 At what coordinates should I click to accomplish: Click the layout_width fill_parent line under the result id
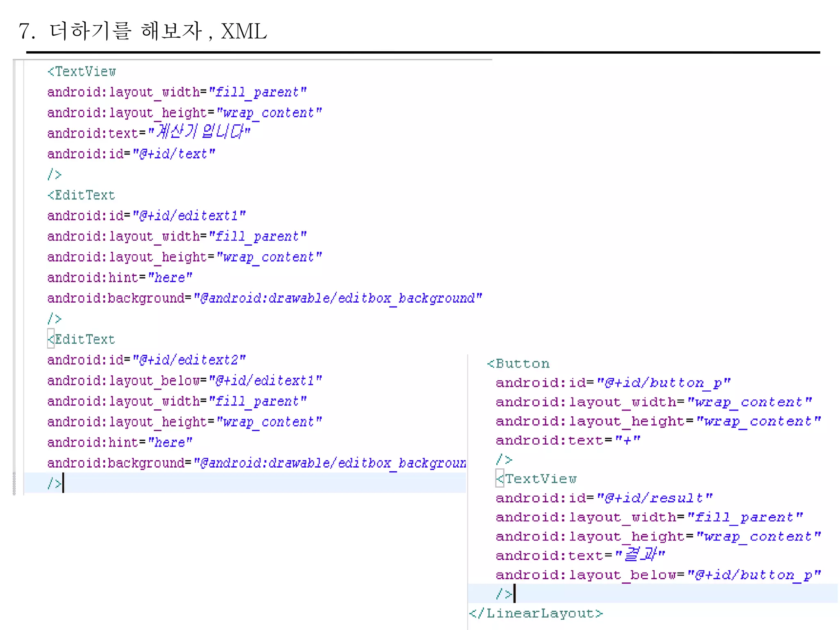tap(649, 517)
